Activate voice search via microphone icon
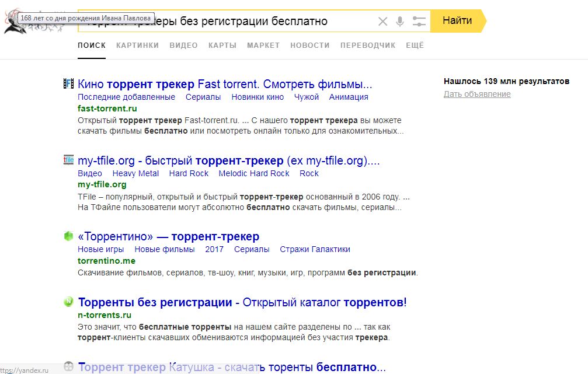The height and width of the screenshot is (374, 588). (399, 21)
